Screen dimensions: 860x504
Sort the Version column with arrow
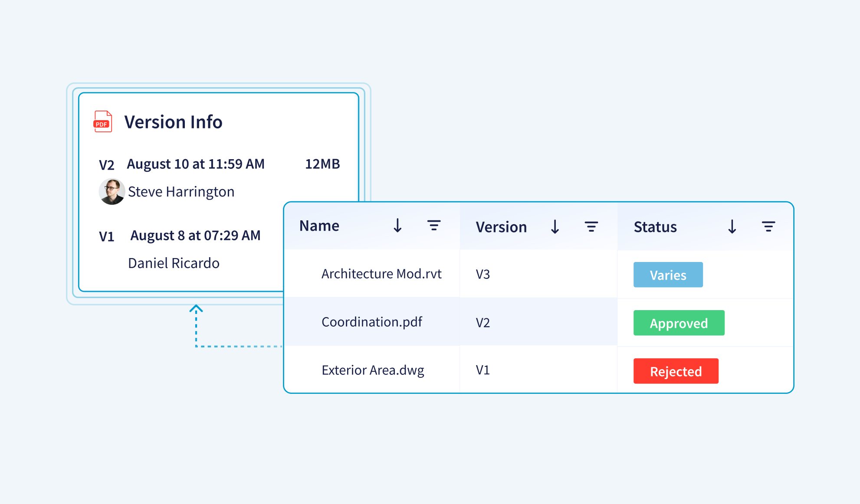[x=555, y=226]
